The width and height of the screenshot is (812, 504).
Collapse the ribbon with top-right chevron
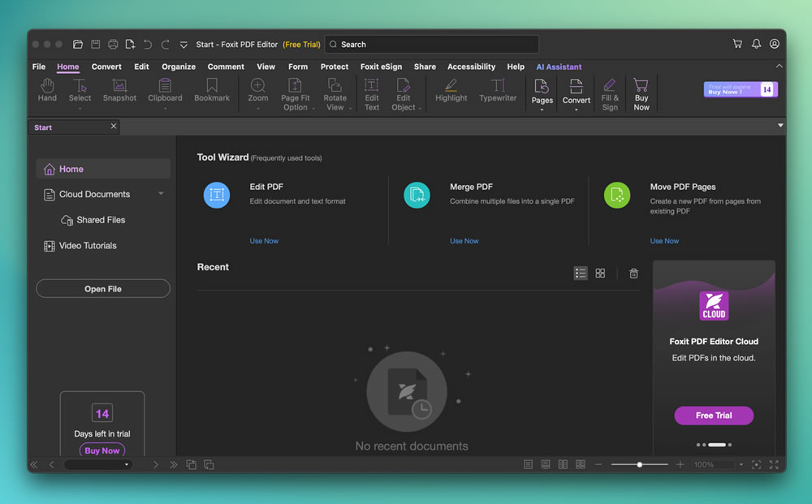(779, 67)
